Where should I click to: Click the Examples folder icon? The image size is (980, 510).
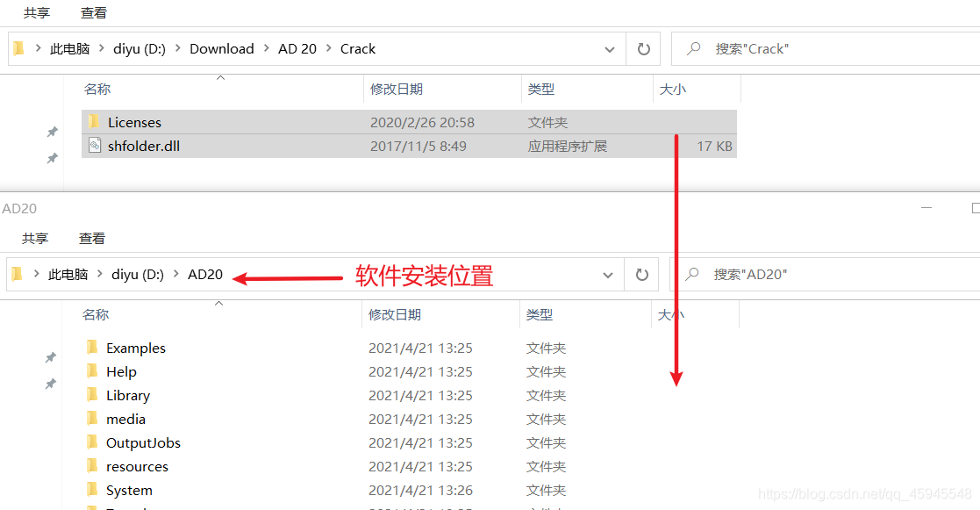pos(93,348)
